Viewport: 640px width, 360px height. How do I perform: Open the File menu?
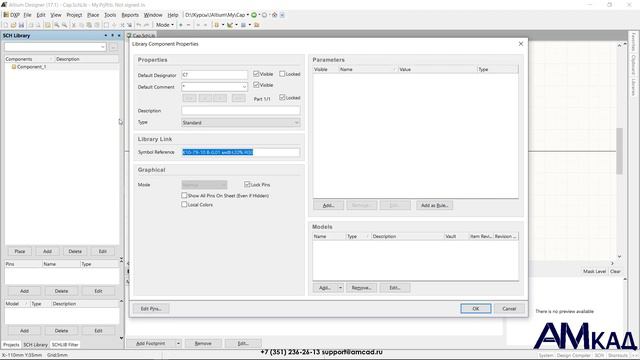(27, 15)
